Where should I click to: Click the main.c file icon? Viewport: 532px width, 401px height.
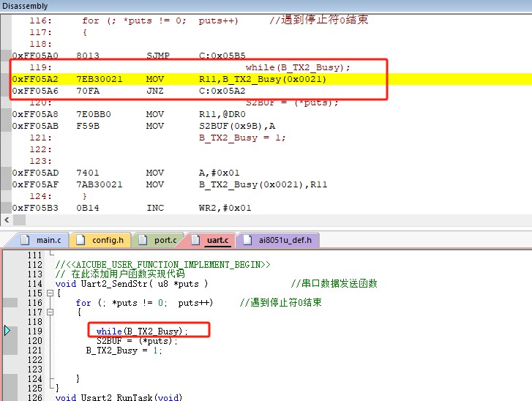click(25, 240)
